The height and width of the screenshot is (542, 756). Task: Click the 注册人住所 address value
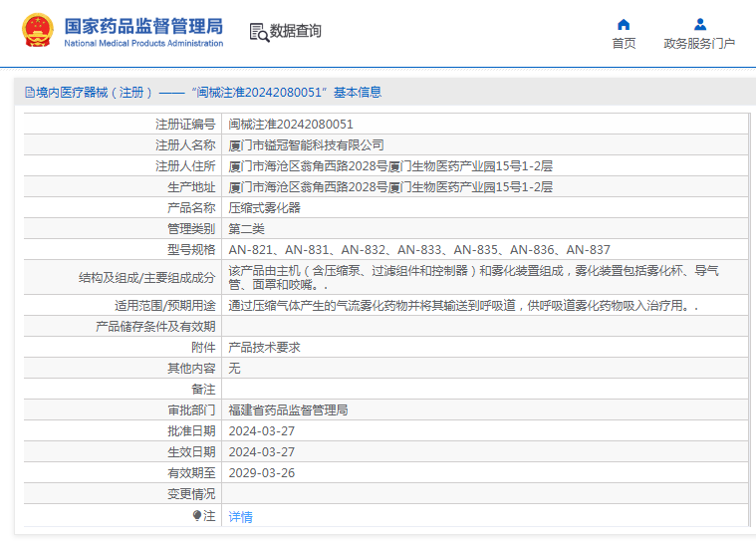390,166
